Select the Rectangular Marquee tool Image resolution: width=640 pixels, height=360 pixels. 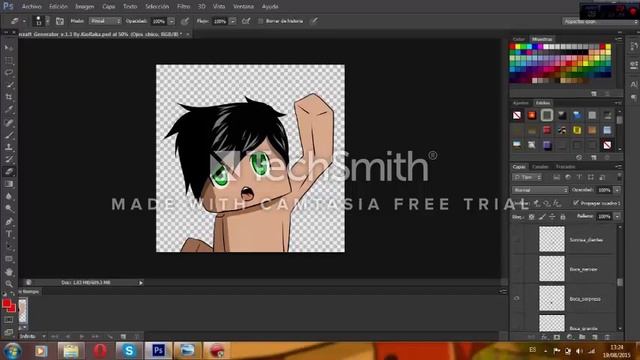click(9, 60)
